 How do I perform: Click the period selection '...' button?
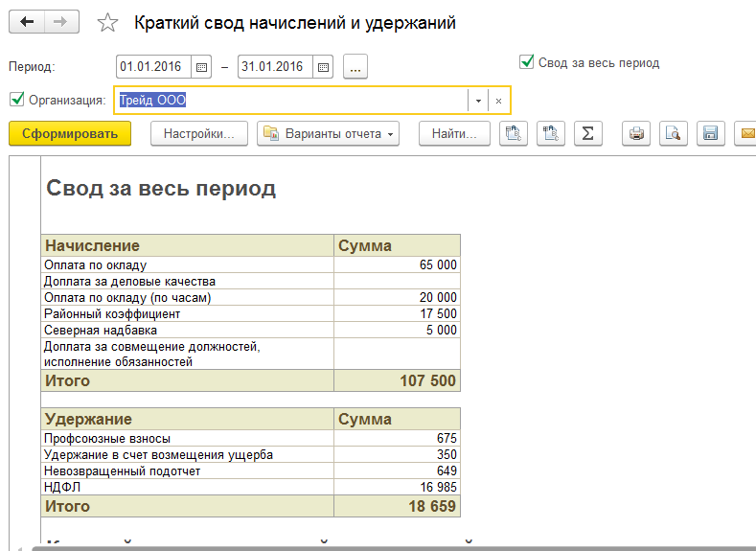(x=355, y=67)
